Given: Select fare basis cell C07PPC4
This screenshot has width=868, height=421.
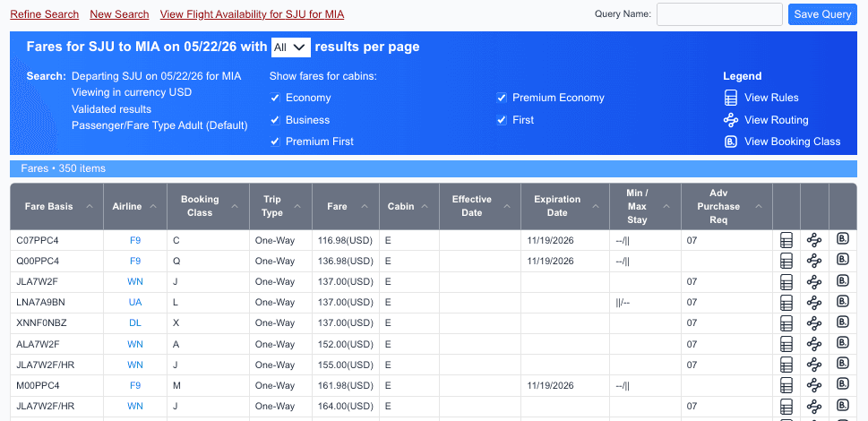Looking at the screenshot, I should [x=56, y=240].
